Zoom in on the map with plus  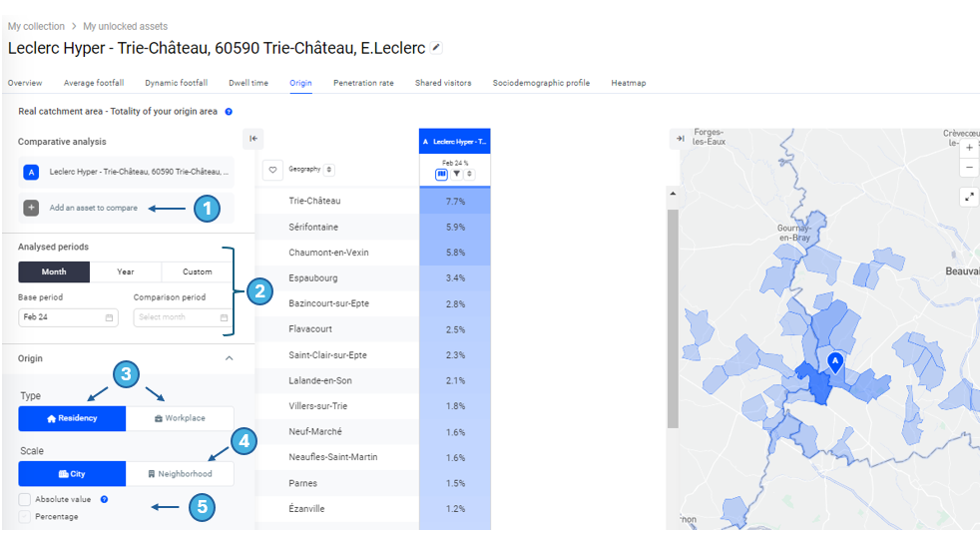point(969,148)
